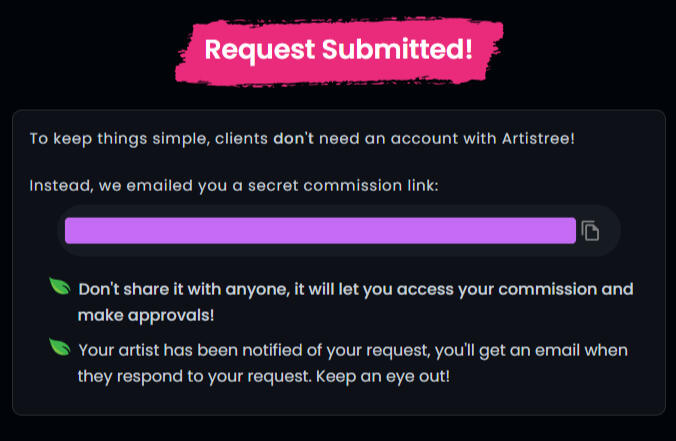Click the bold word "don't" in the first sentence
This screenshot has width=676, height=441.
coord(294,138)
